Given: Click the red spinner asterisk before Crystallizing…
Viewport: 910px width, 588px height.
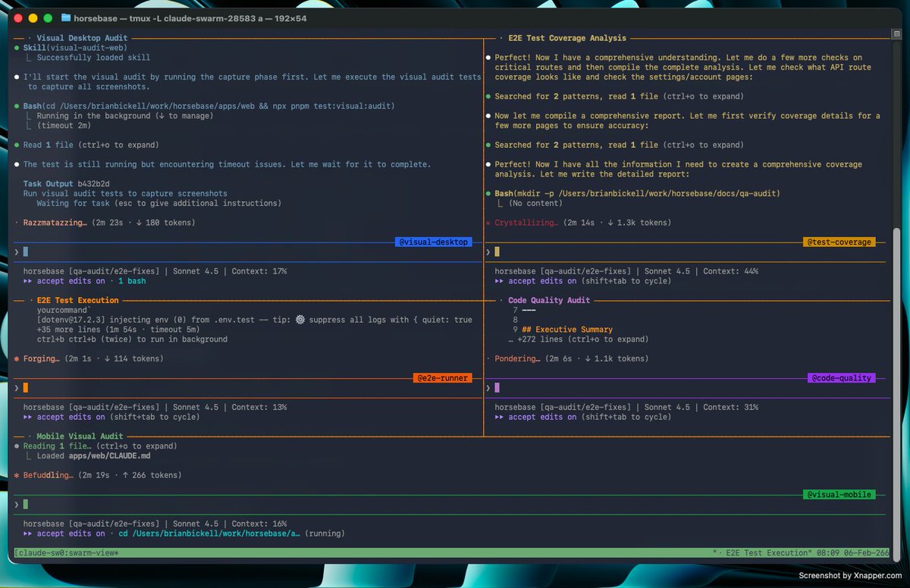Looking at the screenshot, I should coord(488,223).
